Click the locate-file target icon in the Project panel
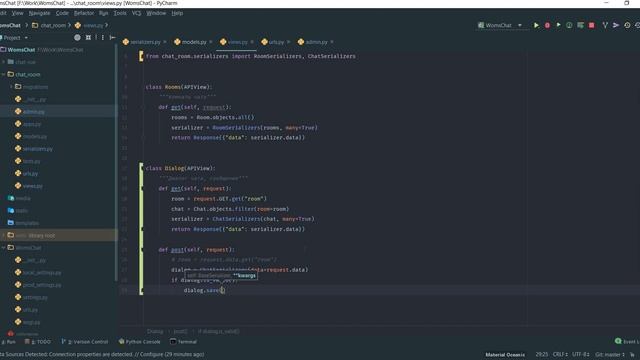Screen dimensions: 640x360 point(77,38)
